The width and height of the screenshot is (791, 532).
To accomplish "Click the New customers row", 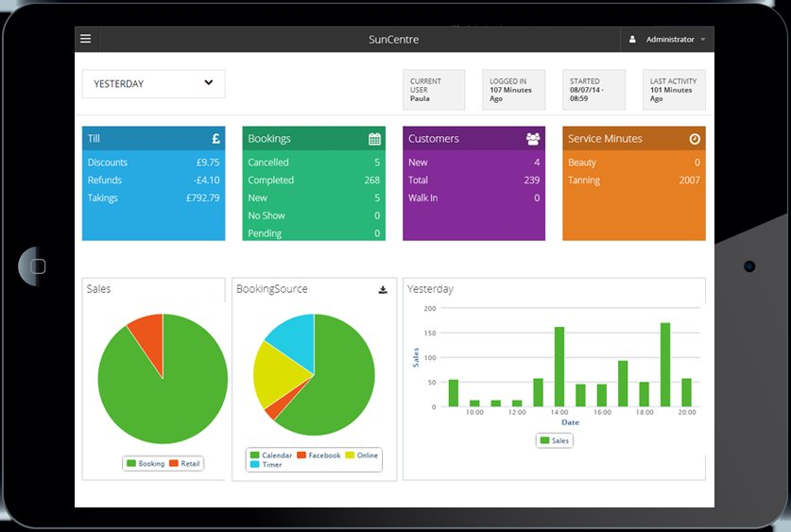I will click(473, 163).
